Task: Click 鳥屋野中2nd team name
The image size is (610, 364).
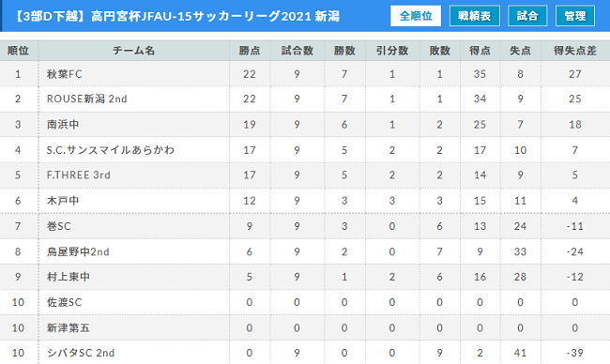Action: (78, 251)
